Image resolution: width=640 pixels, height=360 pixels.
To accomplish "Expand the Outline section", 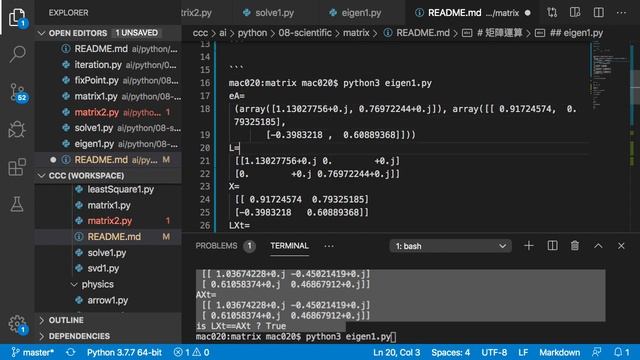I will click(108, 320).
